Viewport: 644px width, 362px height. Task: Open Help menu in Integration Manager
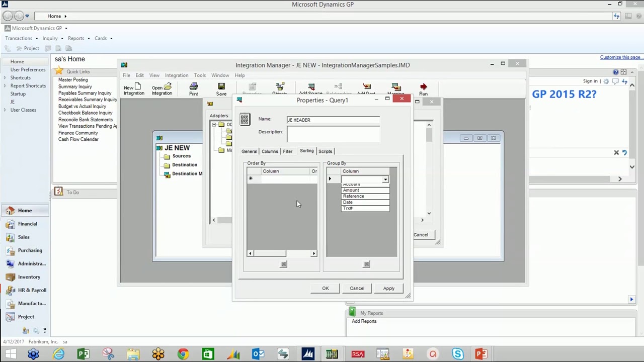tap(239, 75)
